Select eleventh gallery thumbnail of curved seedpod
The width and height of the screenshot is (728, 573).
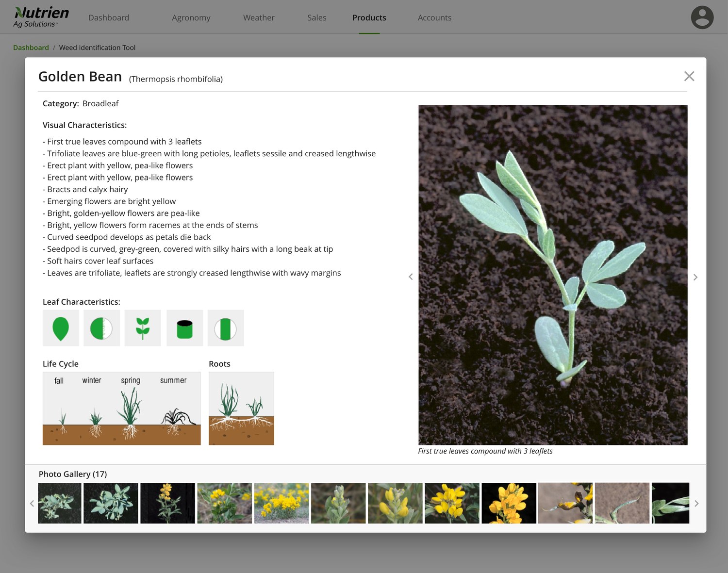coord(622,503)
